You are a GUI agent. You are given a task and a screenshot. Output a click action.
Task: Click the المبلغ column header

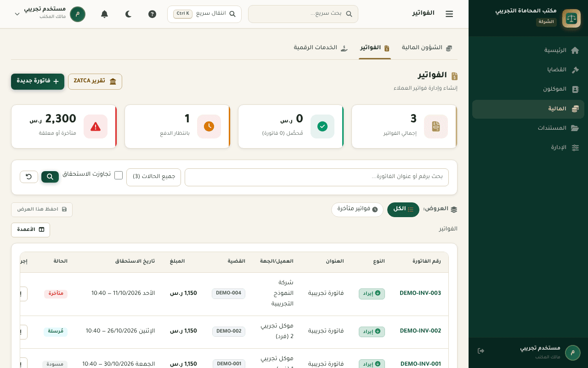pos(177,261)
